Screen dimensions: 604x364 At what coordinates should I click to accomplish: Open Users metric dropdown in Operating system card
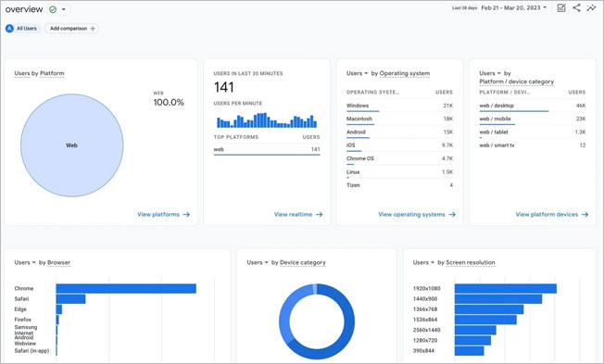point(357,73)
